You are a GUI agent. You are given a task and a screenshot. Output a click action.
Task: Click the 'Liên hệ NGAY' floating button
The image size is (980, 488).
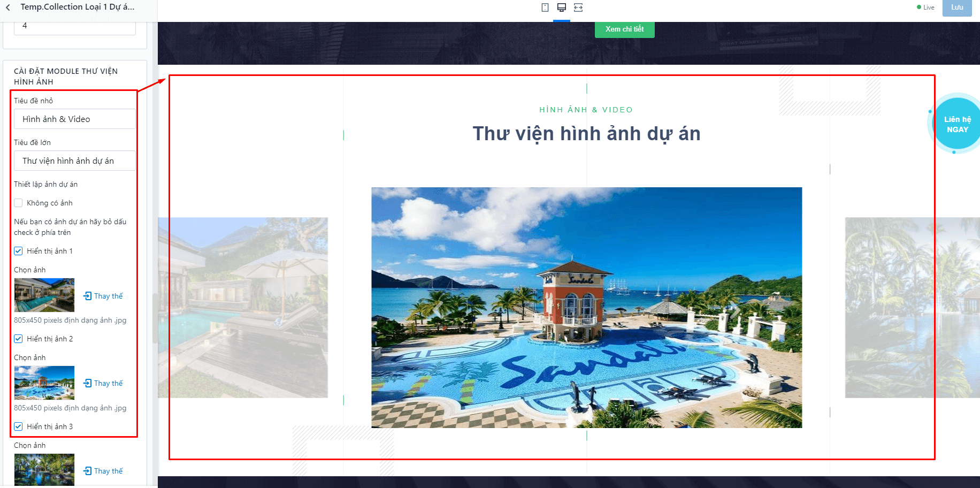[957, 124]
